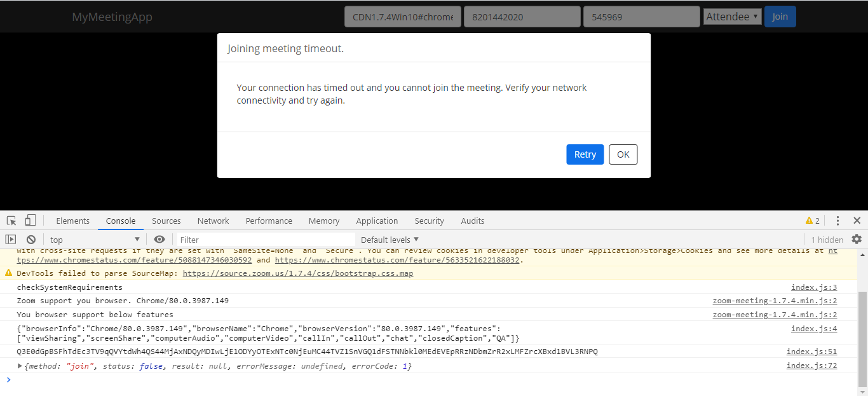Open the console settings gear icon
This screenshot has width=868, height=396.
(x=857, y=239)
